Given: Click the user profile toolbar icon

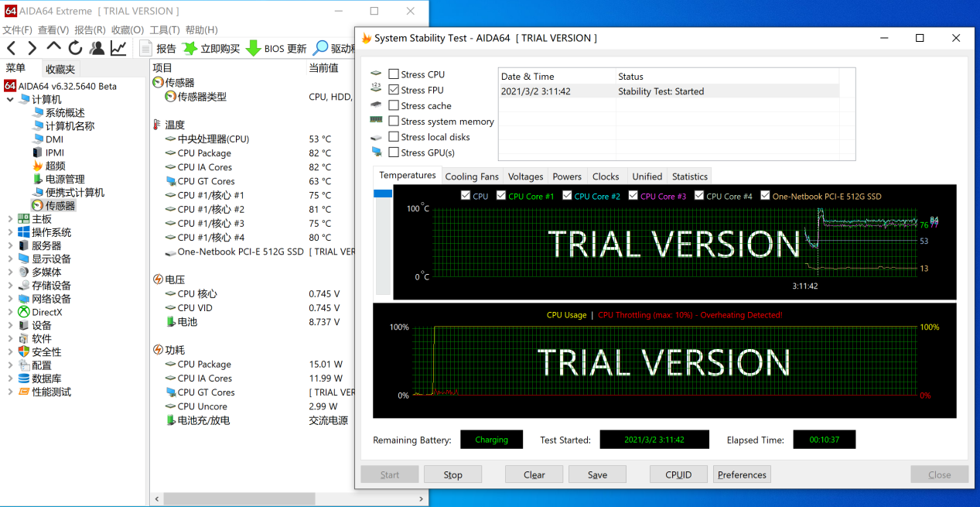Looking at the screenshot, I should coord(97,49).
